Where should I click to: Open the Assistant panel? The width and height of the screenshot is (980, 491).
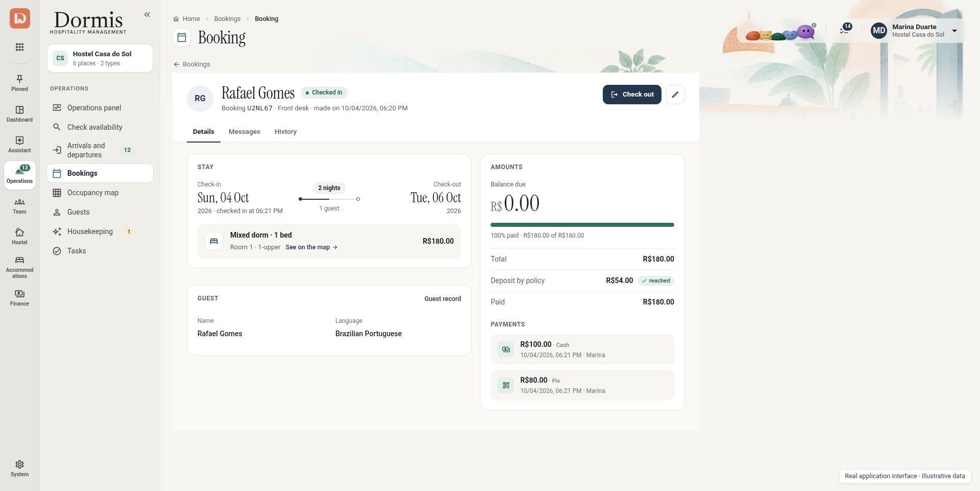[19, 145]
